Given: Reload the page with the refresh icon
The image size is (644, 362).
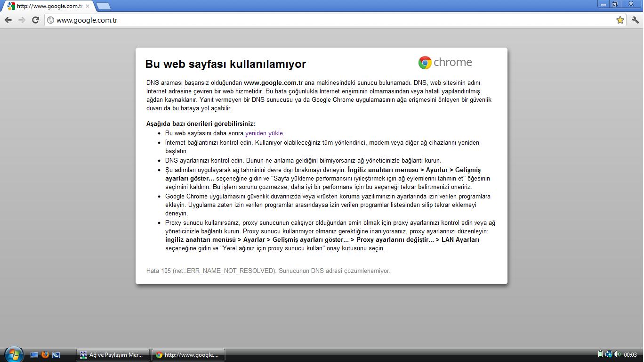Looking at the screenshot, I should pyautogui.click(x=35, y=20).
